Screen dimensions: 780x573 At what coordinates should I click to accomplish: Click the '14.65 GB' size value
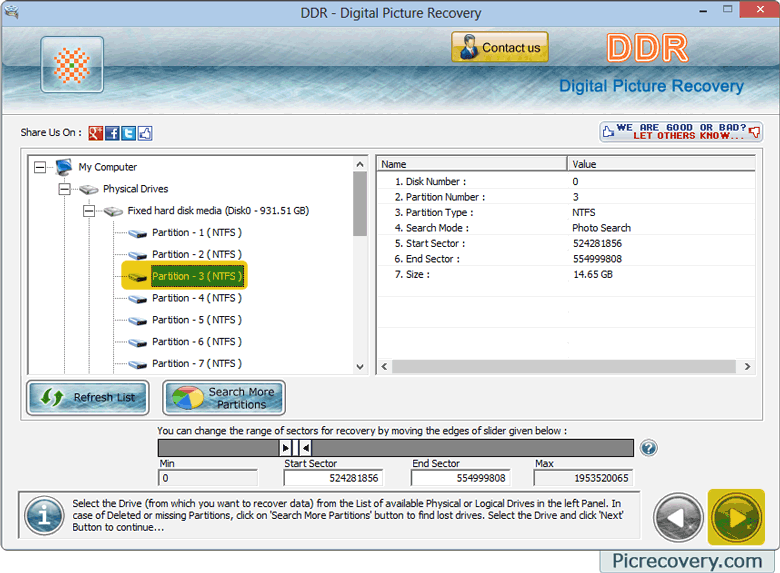(593, 274)
